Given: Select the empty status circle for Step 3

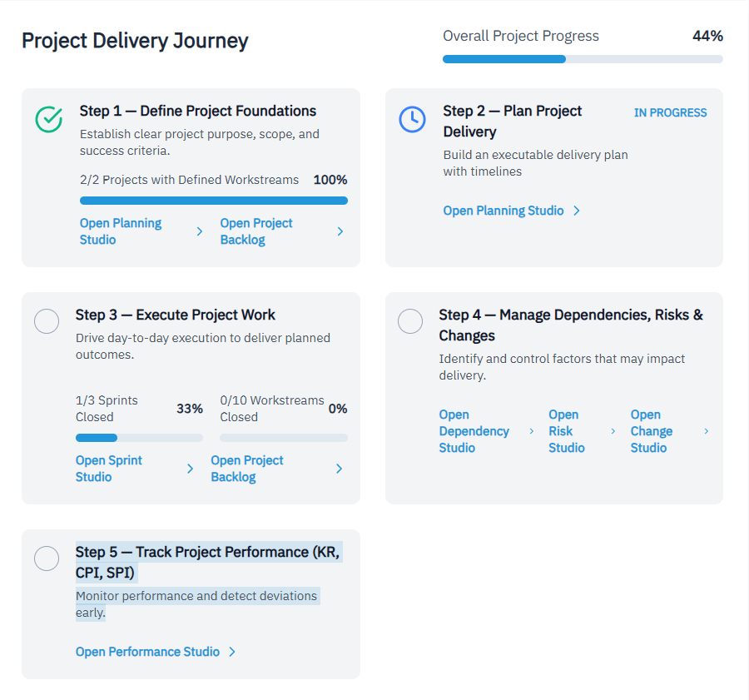Looking at the screenshot, I should click(47, 321).
